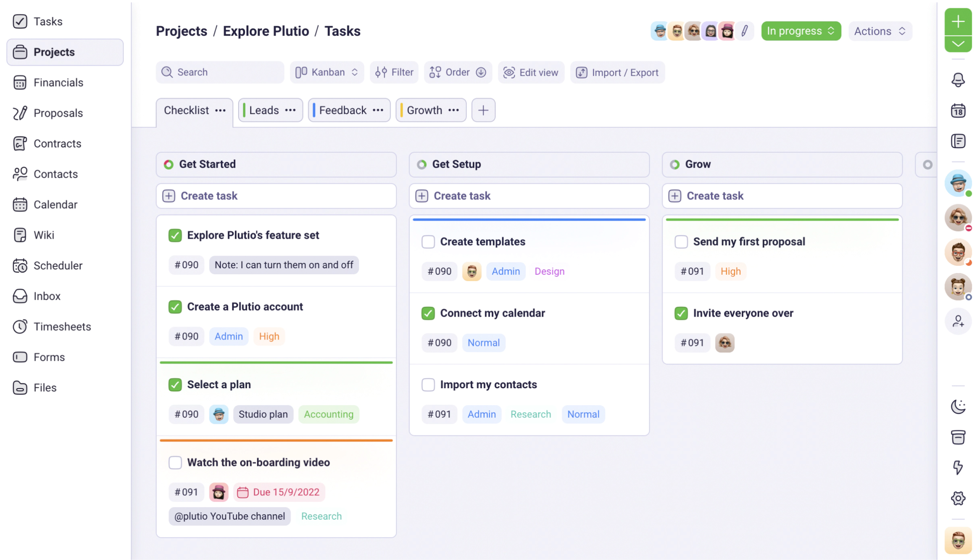The width and height of the screenshot is (980, 560).
Task: Click the Get Started column status circle
Action: (x=169, y=165)
